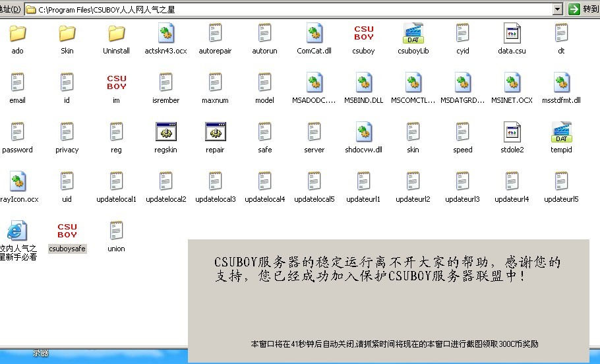Select the stdole2 file
The width and height of the screenshot is (600, 364).
[x=512, y=133]
